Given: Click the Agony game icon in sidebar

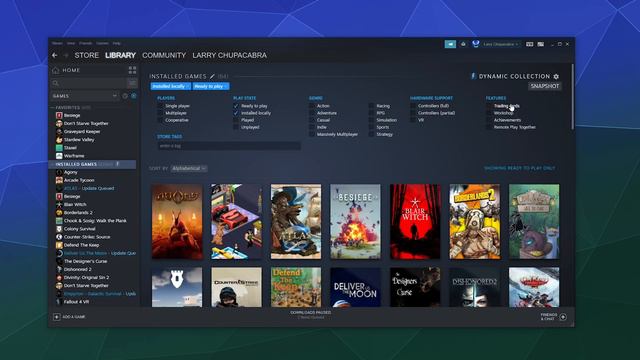Looking at the screenshot, I should [x=59, y=172].
